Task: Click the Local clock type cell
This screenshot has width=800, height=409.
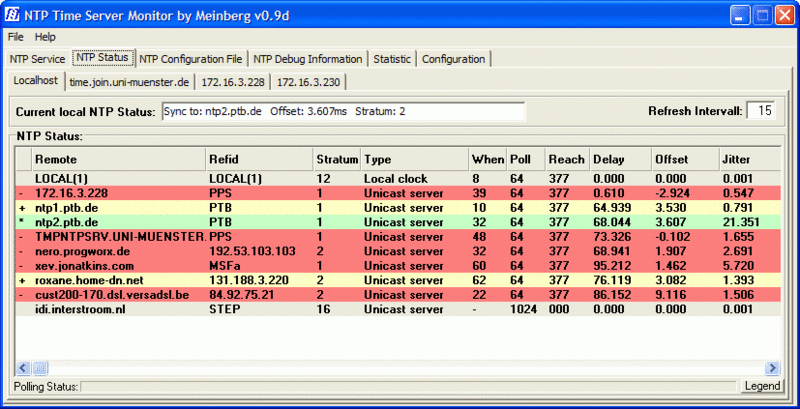Action: 395,179
